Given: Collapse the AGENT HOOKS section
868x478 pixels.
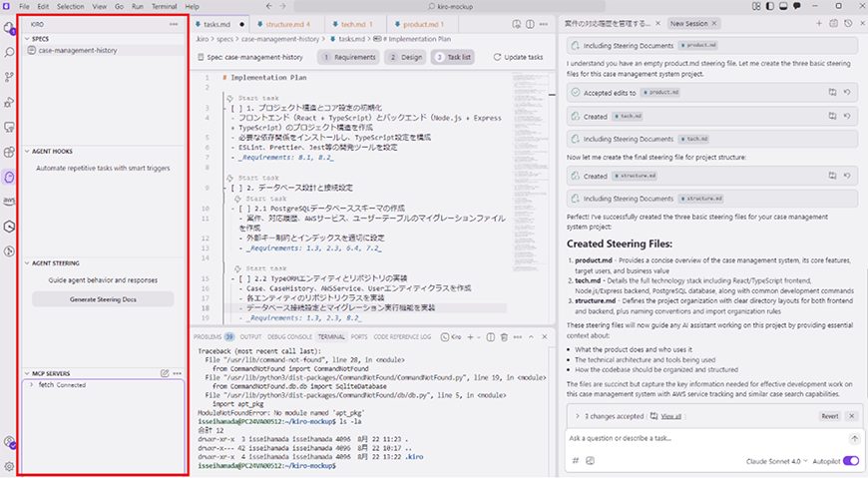Looking at the screenshot, I should coord(27,152).
